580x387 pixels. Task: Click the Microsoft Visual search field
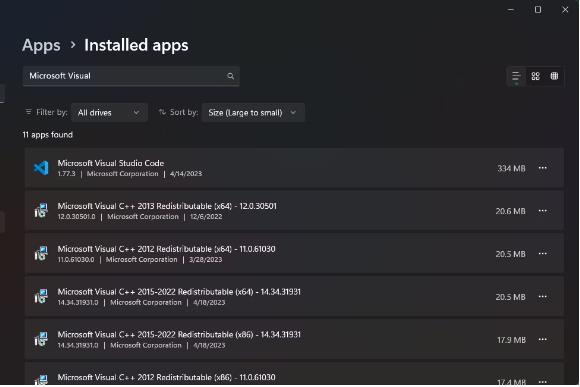tap(131, 76)
